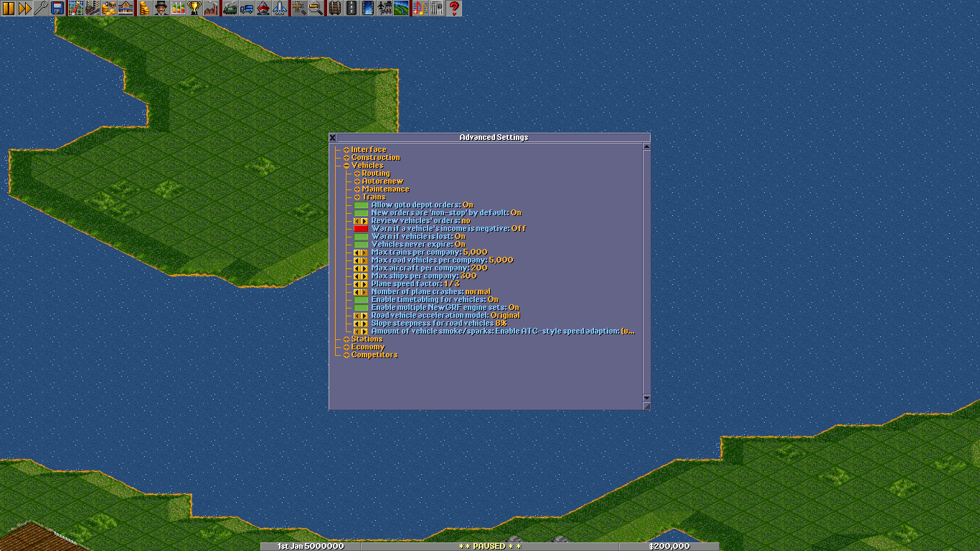Screen dimensions: 980x551
Task: Decrease Max road vehicles per company
Action: tap(357, 260)
